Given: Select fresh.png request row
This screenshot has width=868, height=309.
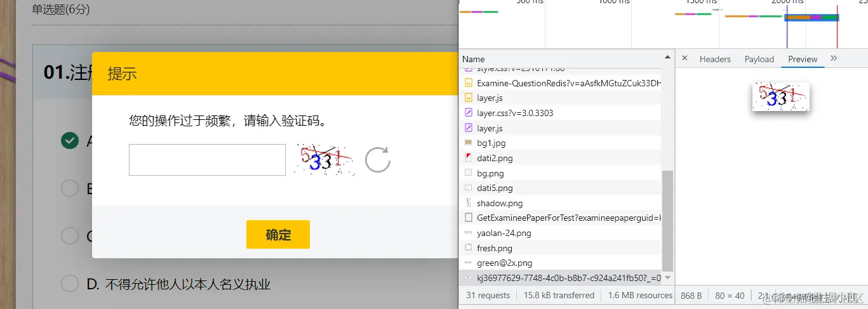Looking at the screenshot, I should (x=561, y=248).
